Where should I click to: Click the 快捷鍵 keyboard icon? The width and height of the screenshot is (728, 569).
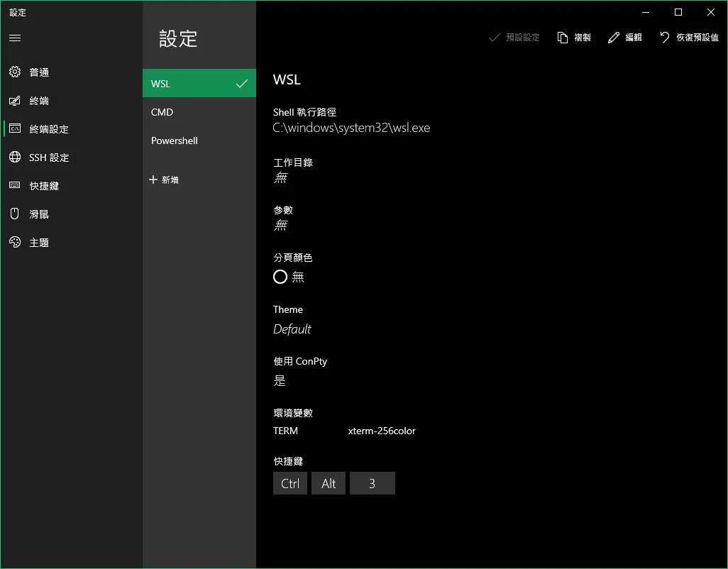point(15,186)
